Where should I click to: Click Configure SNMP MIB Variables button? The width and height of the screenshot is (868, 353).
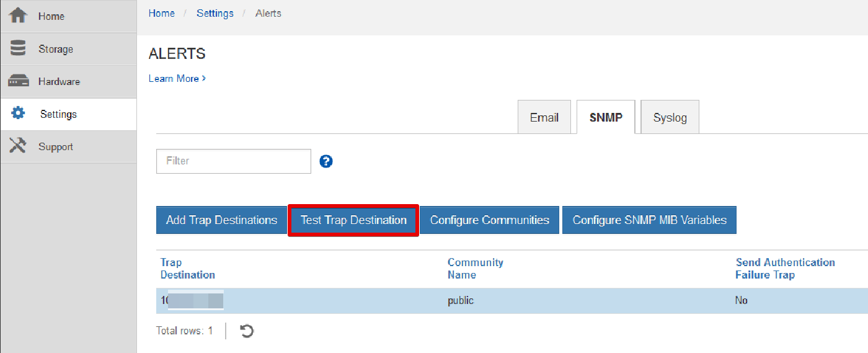point(649,220)
